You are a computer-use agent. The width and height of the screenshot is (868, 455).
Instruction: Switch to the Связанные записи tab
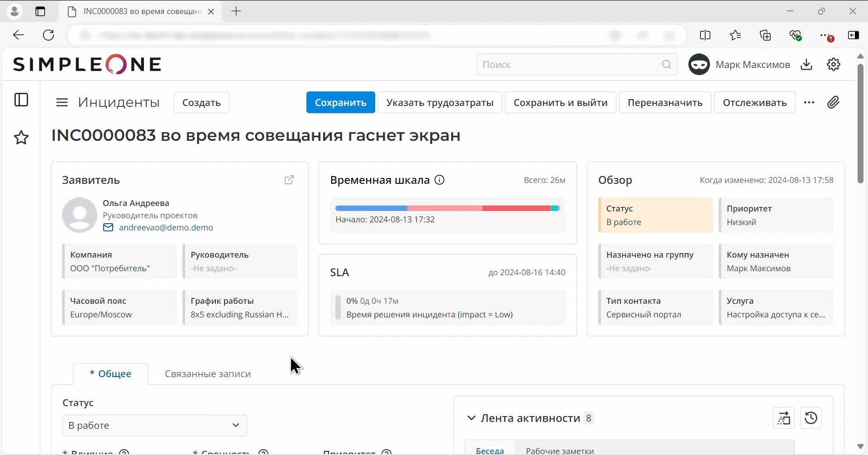[x=208, y=374]
